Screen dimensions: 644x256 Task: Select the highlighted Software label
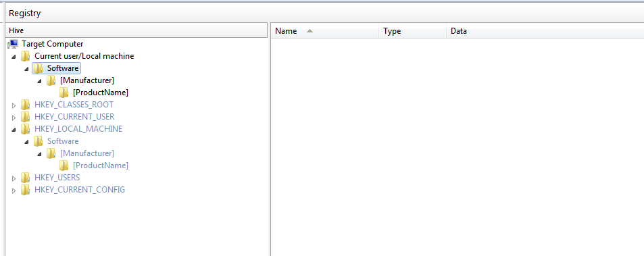pos(62,68)
